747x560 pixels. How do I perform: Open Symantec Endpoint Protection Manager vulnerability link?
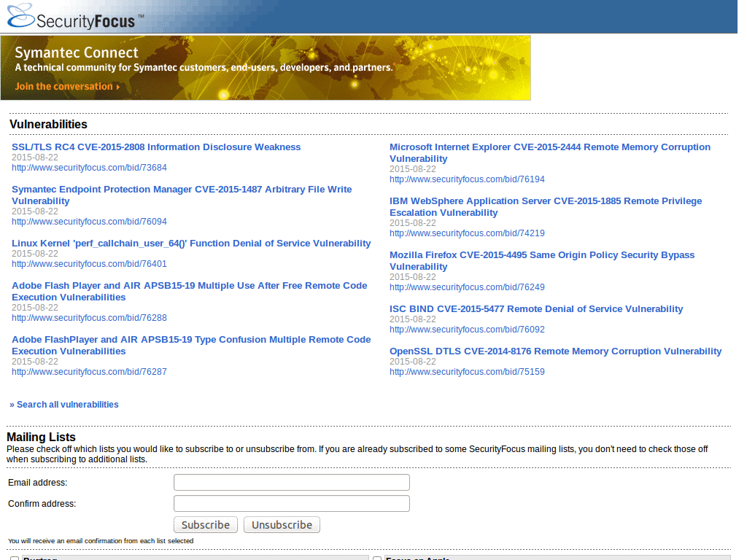(182, 195)
